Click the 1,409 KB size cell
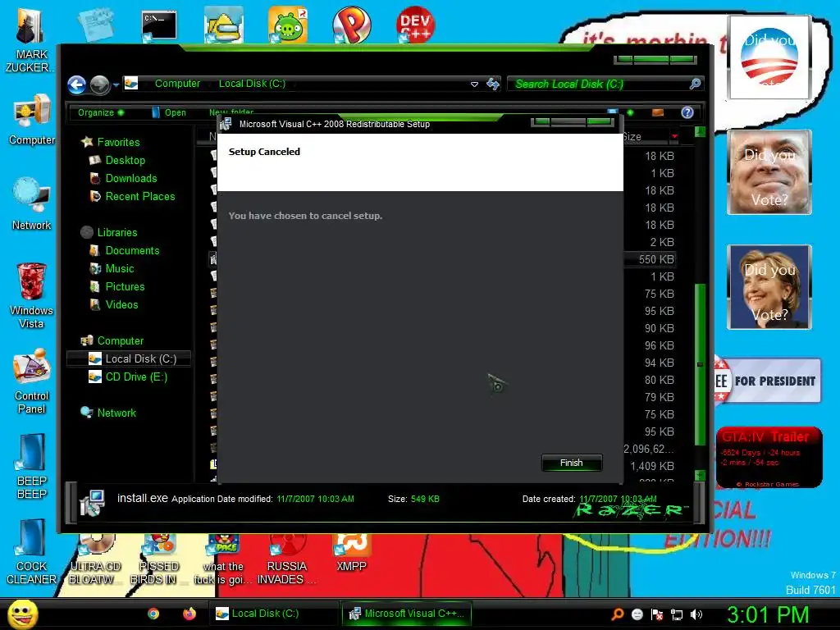 coord(652,466)
